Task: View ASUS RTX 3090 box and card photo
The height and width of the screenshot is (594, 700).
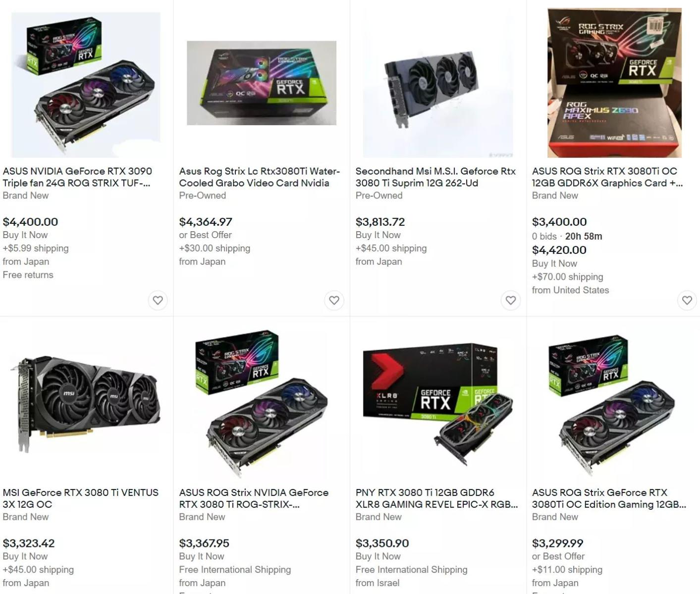Action: [x=86, y=85]
